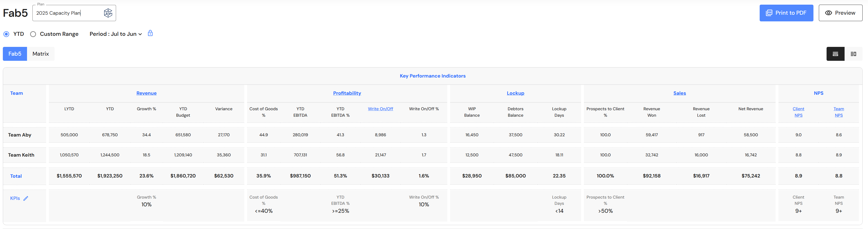Click the lock icon beside the Period selector

(x=150, y=33)
